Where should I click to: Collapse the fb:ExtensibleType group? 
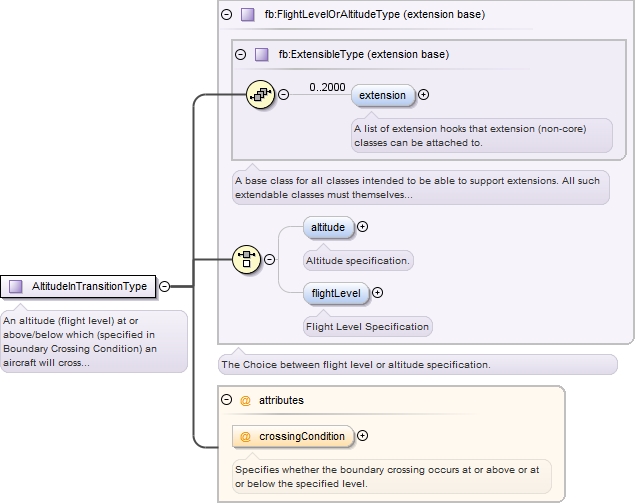click(240, 54)
